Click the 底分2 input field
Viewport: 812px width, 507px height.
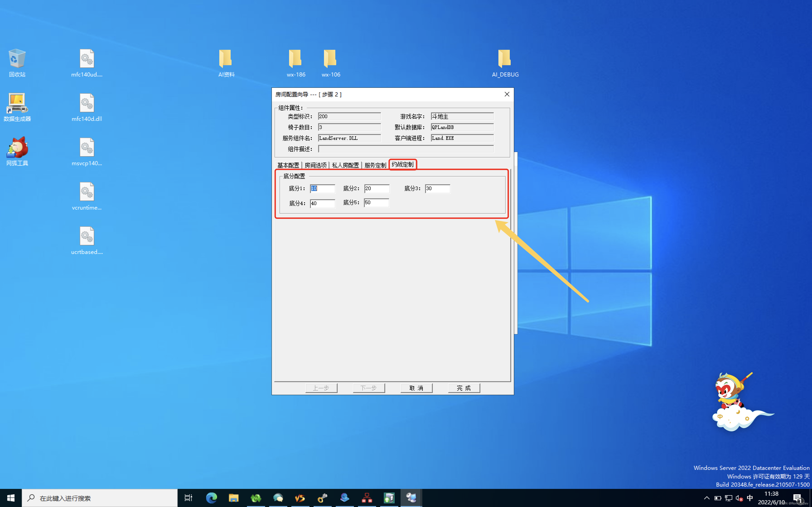[x=377, y=189]
